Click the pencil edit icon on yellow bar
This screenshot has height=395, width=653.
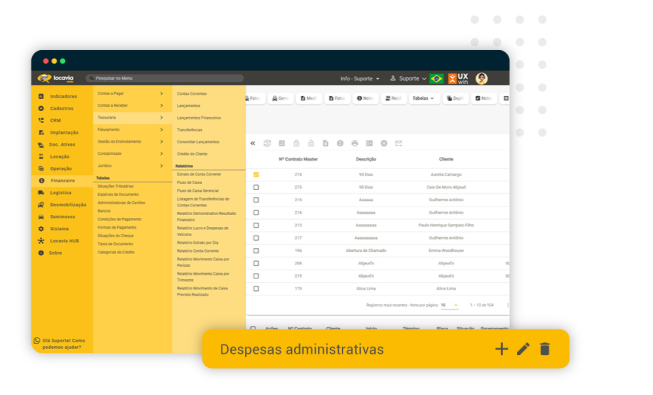click(523, 349)
